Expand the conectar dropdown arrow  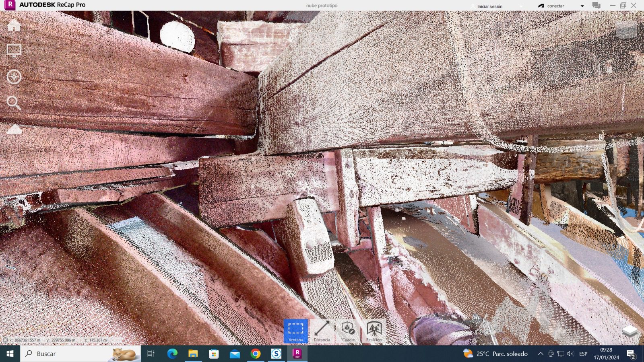pyautogui.click(x=582, y=6)
